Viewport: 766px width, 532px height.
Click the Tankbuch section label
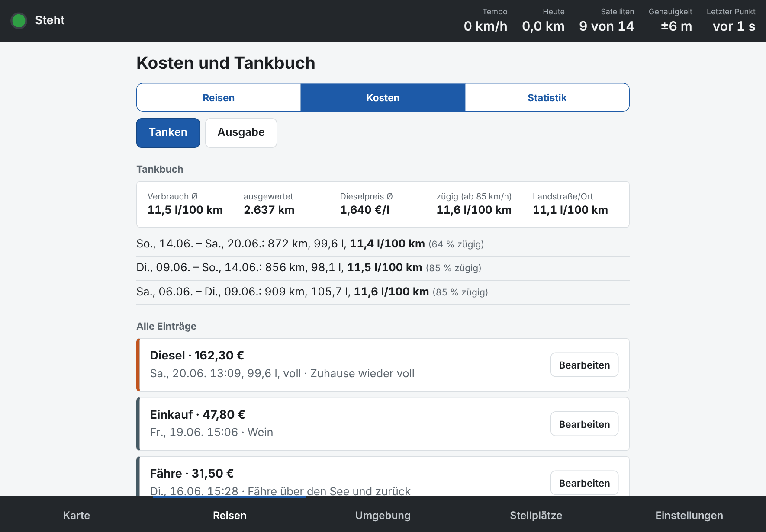click(160, 169)
